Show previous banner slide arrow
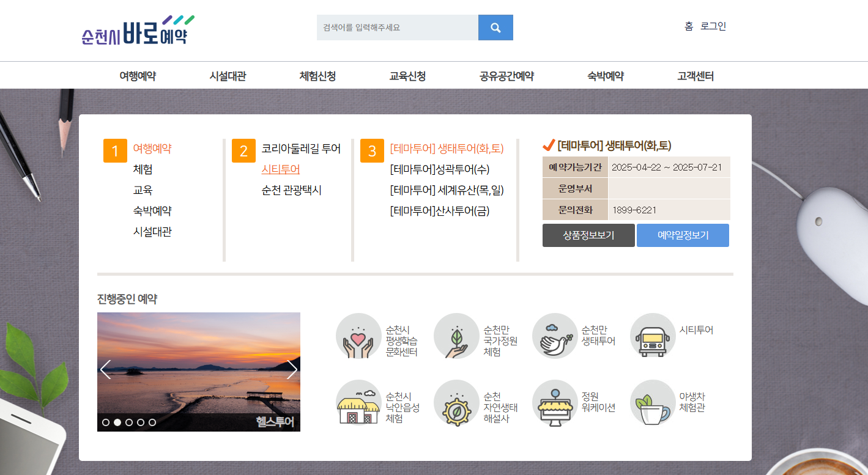 click(105, 370)
